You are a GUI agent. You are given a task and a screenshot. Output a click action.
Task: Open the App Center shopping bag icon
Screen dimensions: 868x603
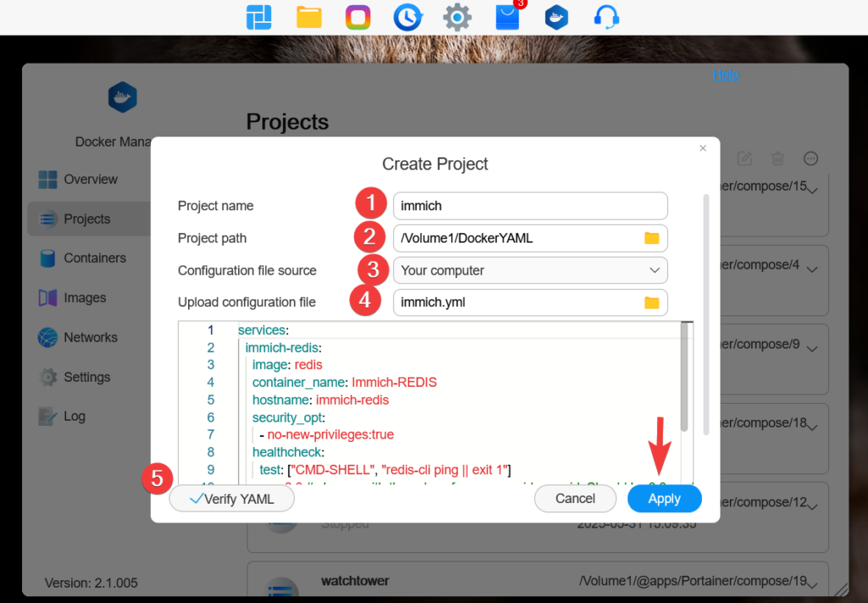[507, 17]
